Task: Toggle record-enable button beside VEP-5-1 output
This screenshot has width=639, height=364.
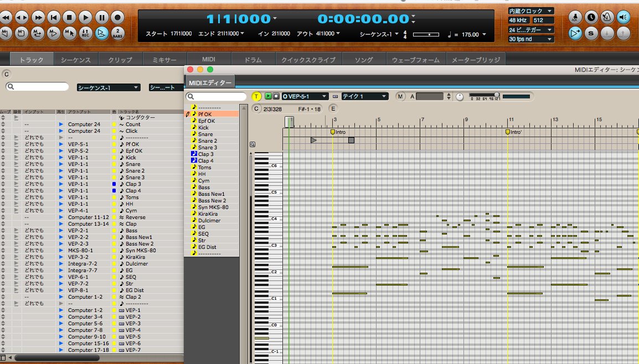Action: tap(276, 96)
